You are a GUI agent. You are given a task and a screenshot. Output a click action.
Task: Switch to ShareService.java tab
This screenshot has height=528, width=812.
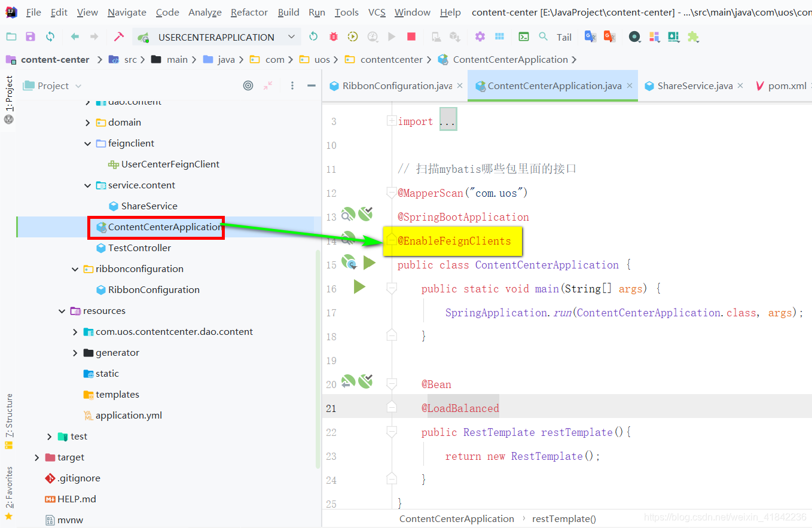click(x=695, y=86)
